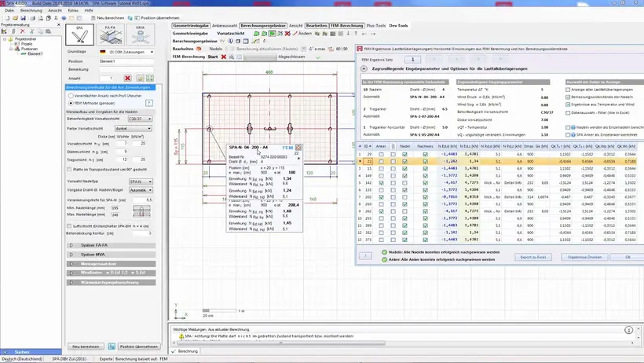This screenshot has height=363, width=644.
Task: Open the Grundlage DIBt Zulassungen dropdown
Action: tap(126, 52)
